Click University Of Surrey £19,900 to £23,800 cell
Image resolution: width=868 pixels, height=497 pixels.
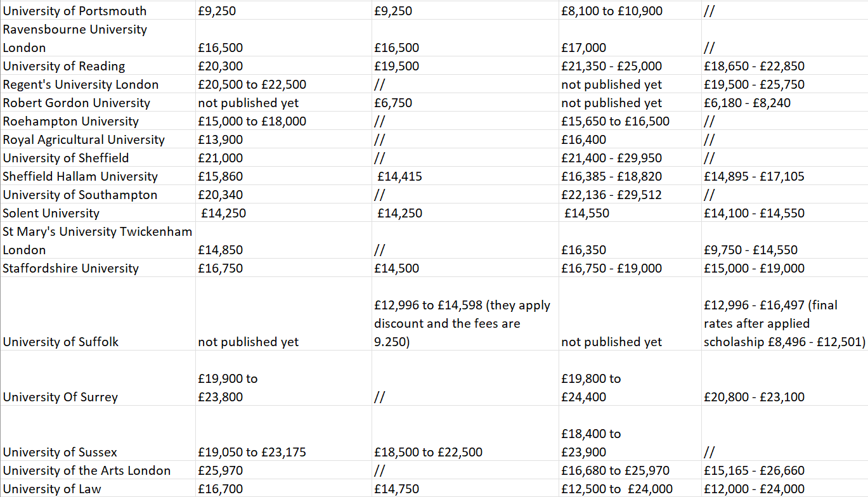tap(228, 387)
